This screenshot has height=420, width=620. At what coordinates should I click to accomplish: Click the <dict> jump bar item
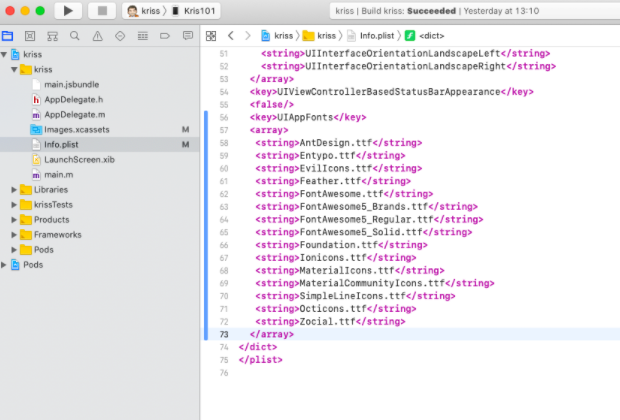tap(425, 36)
